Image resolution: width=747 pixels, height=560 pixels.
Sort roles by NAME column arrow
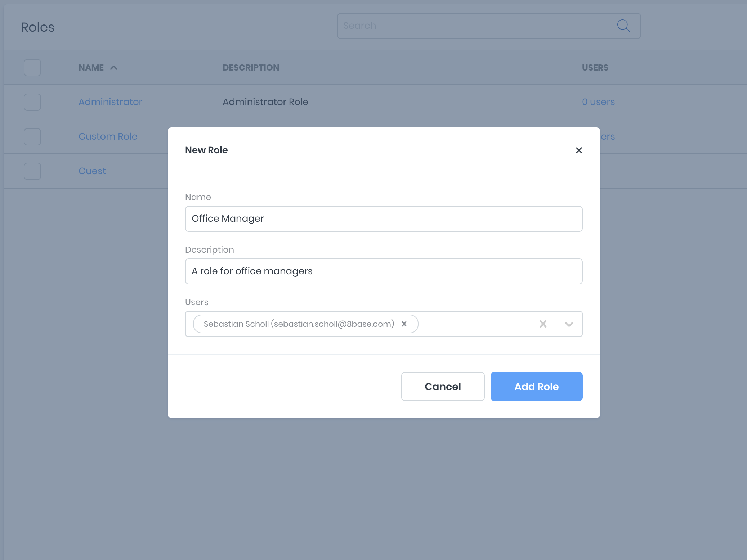114,68
